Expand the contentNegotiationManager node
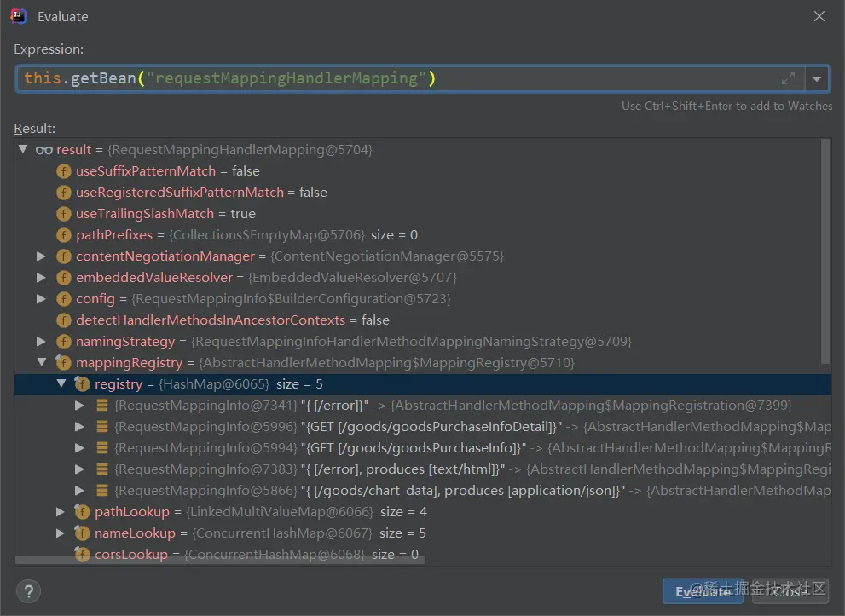 (x=41, y=256)
